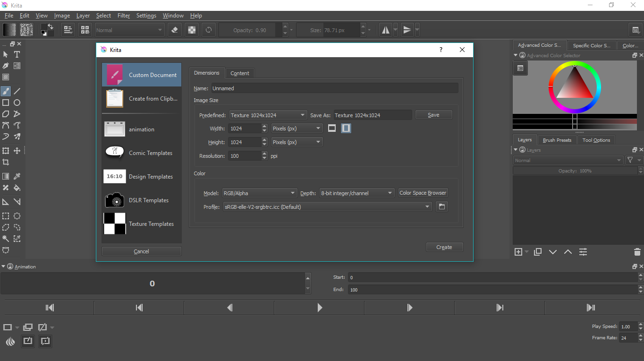Viewport: 644px width, 361px height.
Task: Select the Crop tool
Action: (6, 162)
